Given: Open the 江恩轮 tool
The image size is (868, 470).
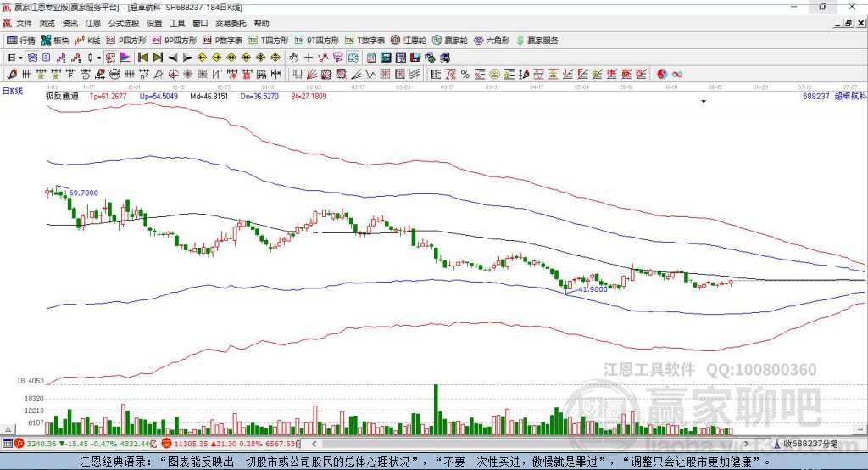Looking at the screenshot, I should click(x=409, y=41).
